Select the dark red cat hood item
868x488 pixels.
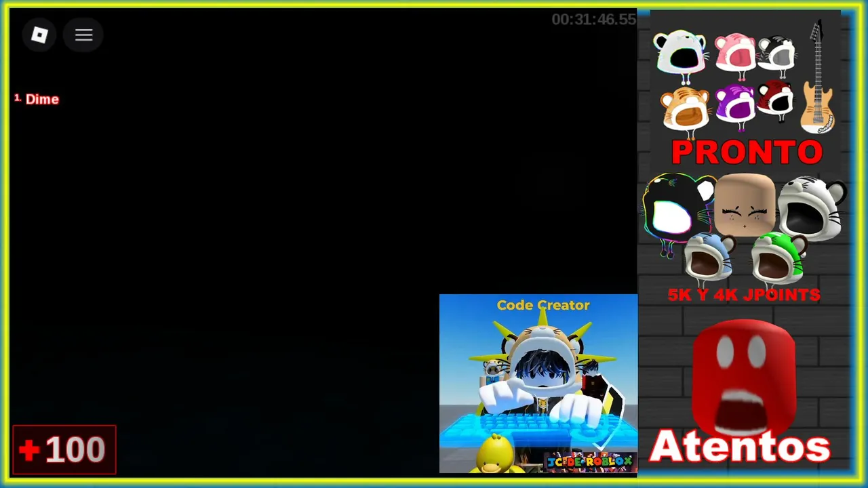[774, 100]
